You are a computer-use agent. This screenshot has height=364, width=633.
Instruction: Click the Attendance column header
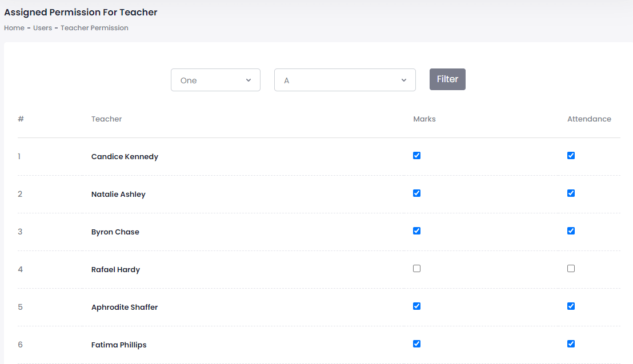tap(589, 119)
